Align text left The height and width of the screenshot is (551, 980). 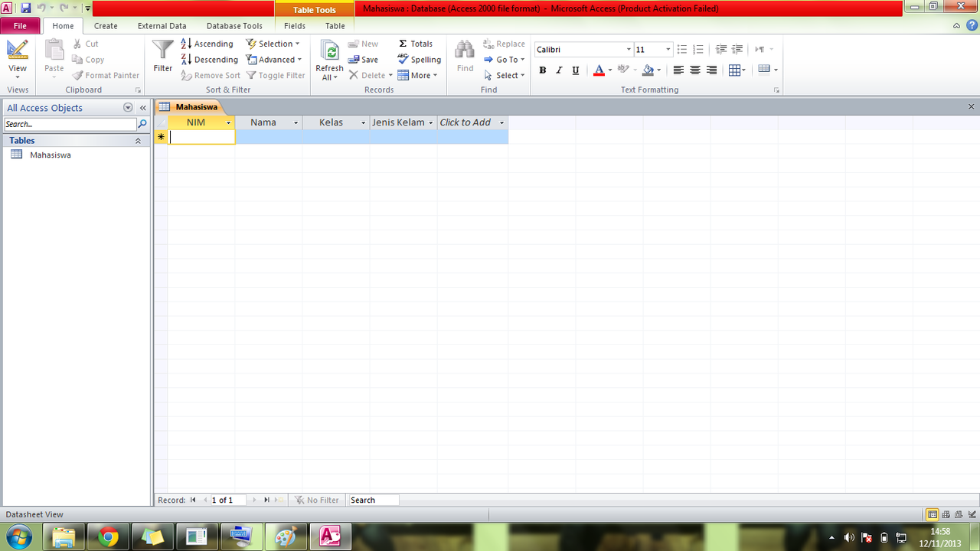(x=678, y=70)
